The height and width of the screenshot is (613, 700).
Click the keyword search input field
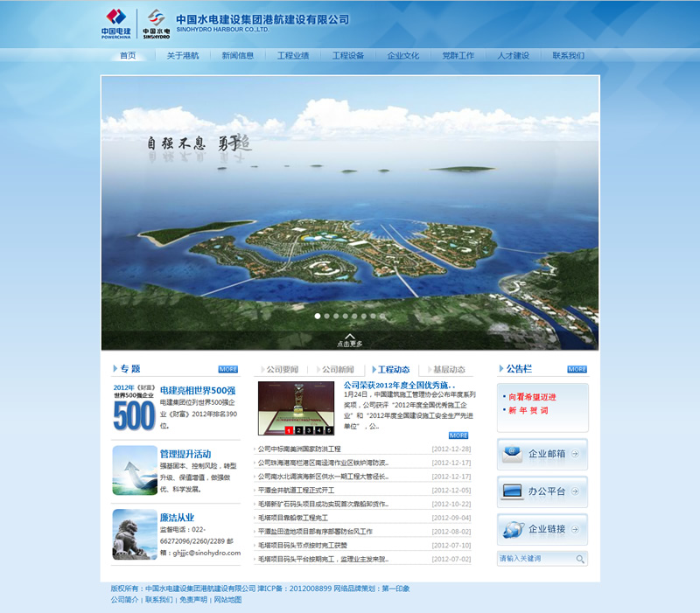tap(535, 558)
